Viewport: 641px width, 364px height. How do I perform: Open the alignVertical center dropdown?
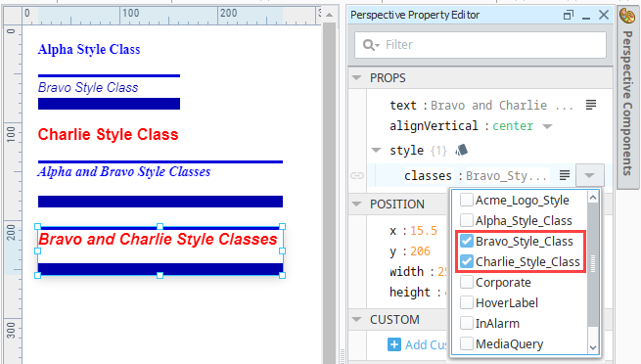tap(547, 126)
